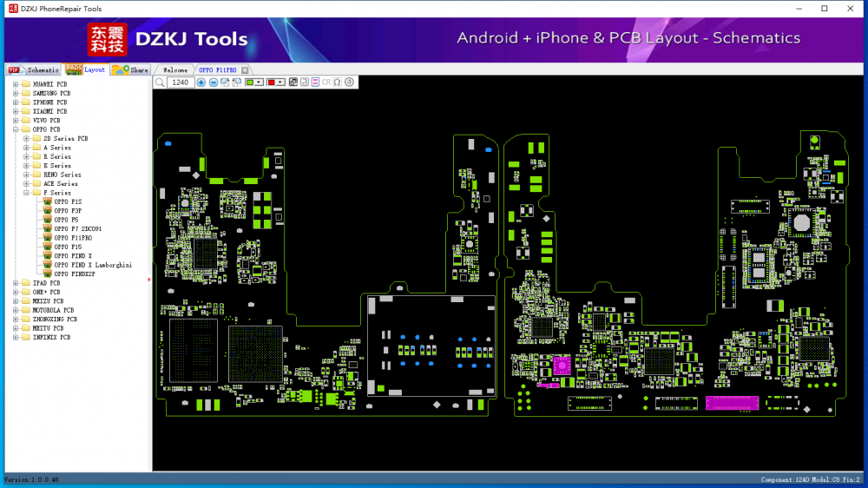Click the zoom out minus icon
The width and height of the screenshot is (868, 488).
[214, 82]
